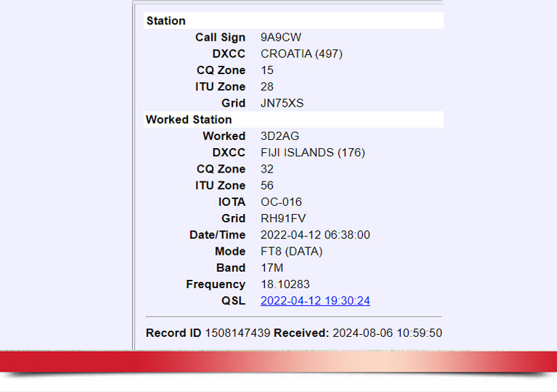
Task: Click worked ITU Zone value 56
Action: click(x=267, y=185)
